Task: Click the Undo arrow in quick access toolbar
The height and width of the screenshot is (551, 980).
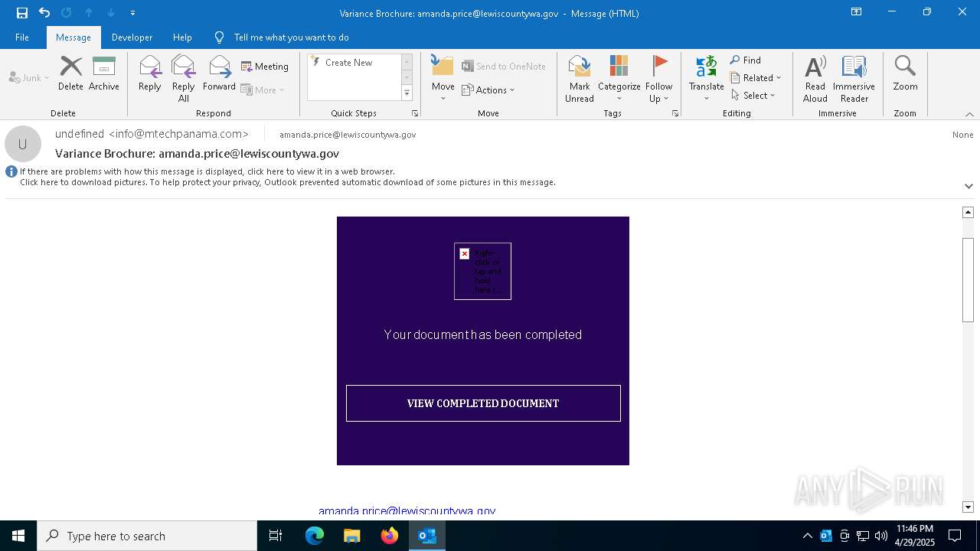Action: point(44,13)
